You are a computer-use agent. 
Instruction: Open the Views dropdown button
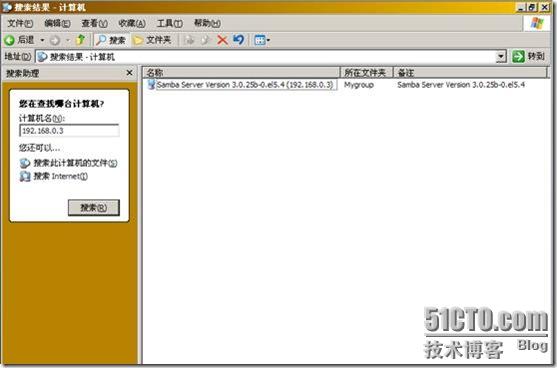click(x=262, y=40)
